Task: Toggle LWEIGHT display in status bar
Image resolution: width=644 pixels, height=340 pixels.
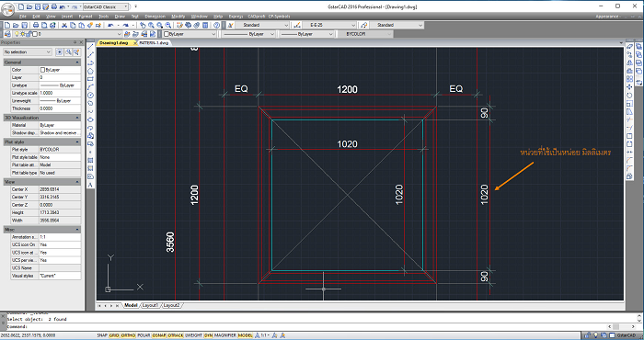Action: pos(193,335)
